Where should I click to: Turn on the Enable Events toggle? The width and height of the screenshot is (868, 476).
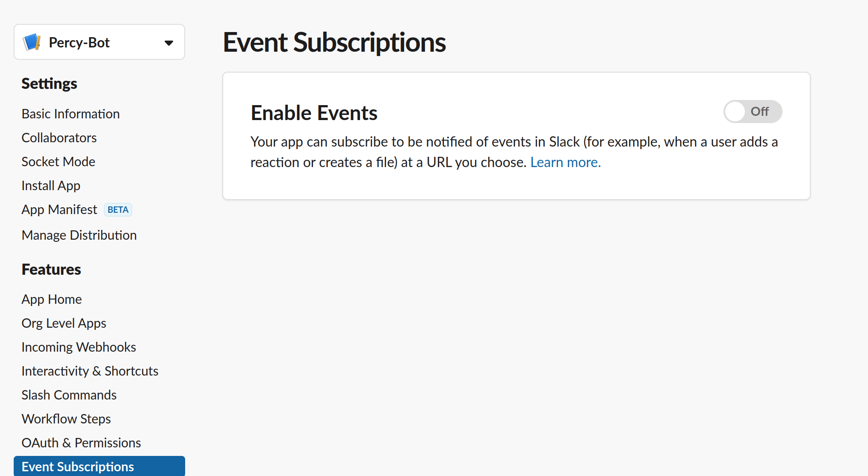[x=752, y=112]
